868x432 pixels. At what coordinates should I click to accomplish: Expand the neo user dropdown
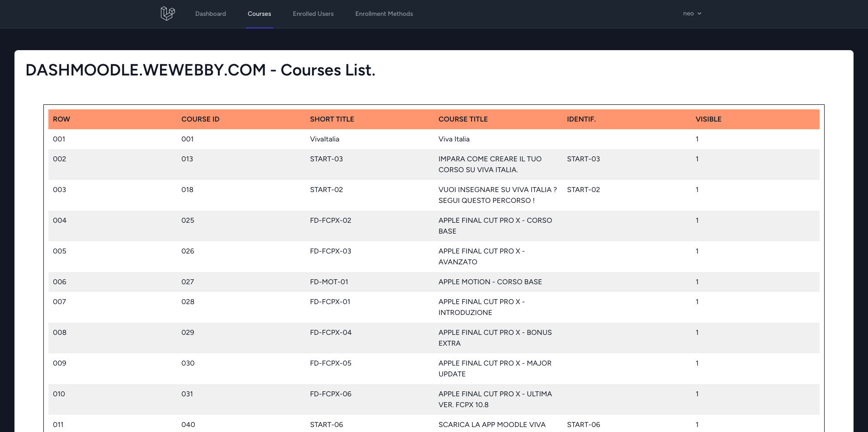coord(692,14)
